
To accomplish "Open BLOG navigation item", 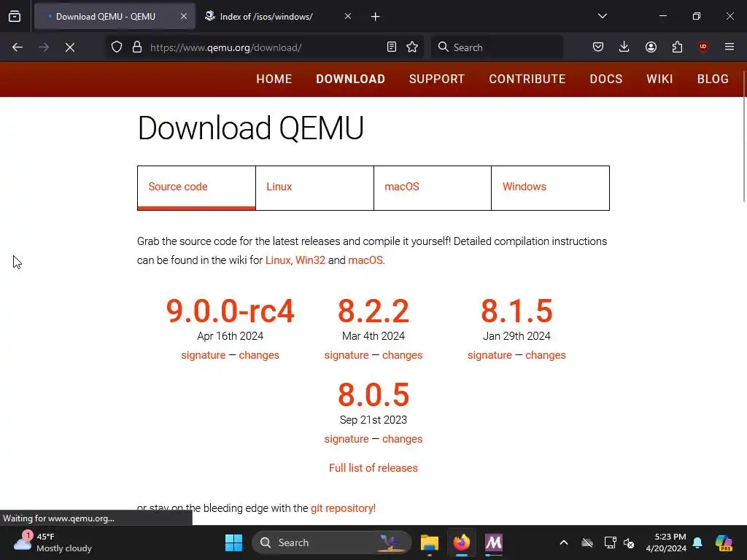I will click(x=713, y=79).
